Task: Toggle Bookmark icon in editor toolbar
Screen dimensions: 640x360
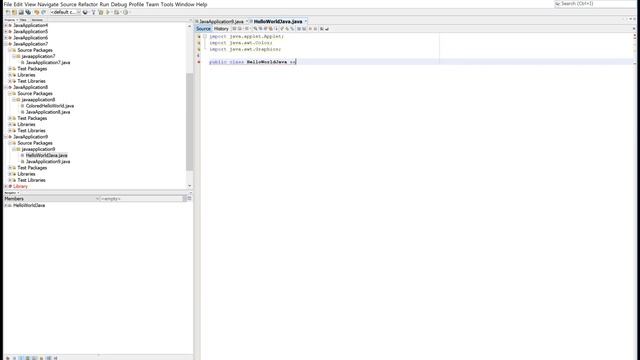Action: tap(292, 29)
